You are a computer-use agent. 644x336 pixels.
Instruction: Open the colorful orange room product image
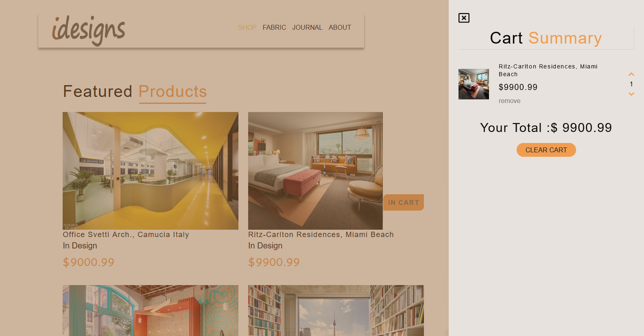tap(151, 310)
